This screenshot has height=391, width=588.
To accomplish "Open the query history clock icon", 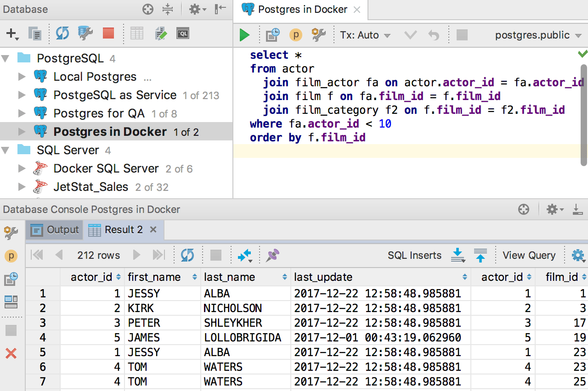I will pos(273,35).
